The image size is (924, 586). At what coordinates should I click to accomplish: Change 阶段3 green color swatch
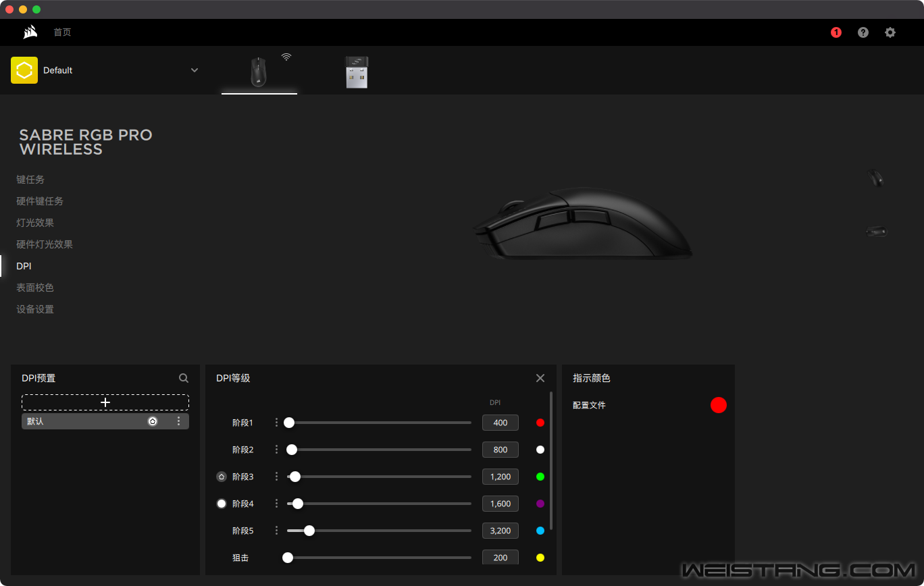click(x=540, y=477)
